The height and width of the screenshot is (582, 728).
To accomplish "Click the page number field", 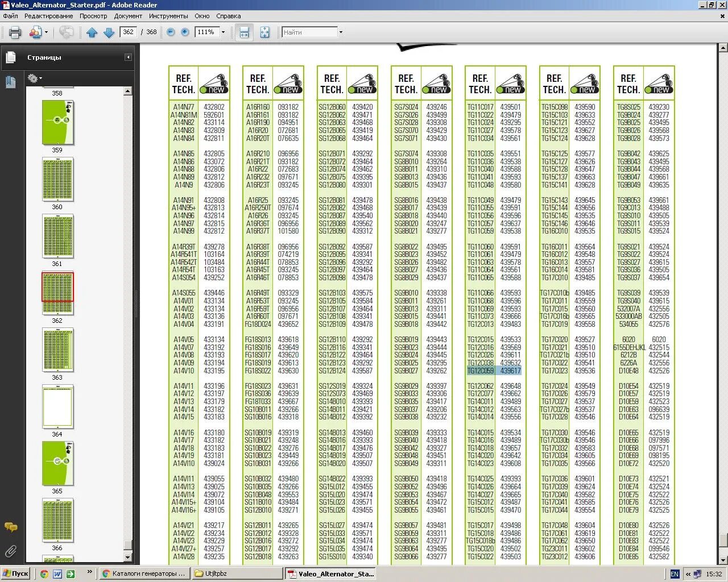I will pyautogui.click(x=129, y=32).
